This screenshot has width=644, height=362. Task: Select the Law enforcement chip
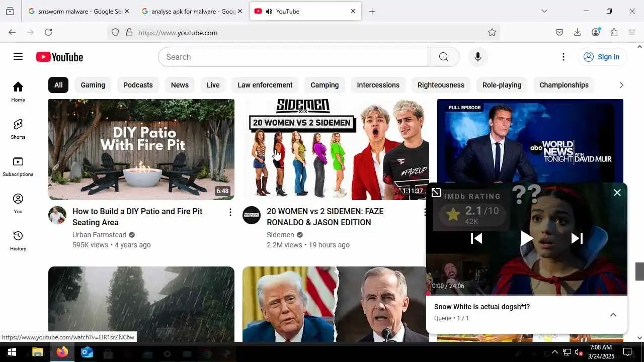point(265,85)
